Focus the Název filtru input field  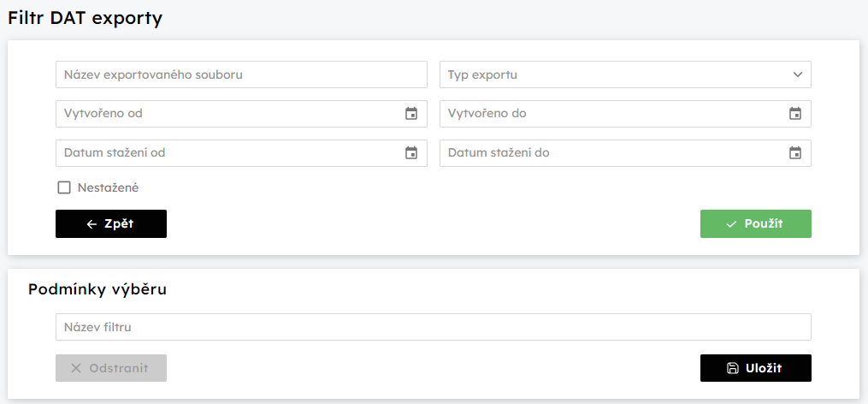(x=434, y=327)
